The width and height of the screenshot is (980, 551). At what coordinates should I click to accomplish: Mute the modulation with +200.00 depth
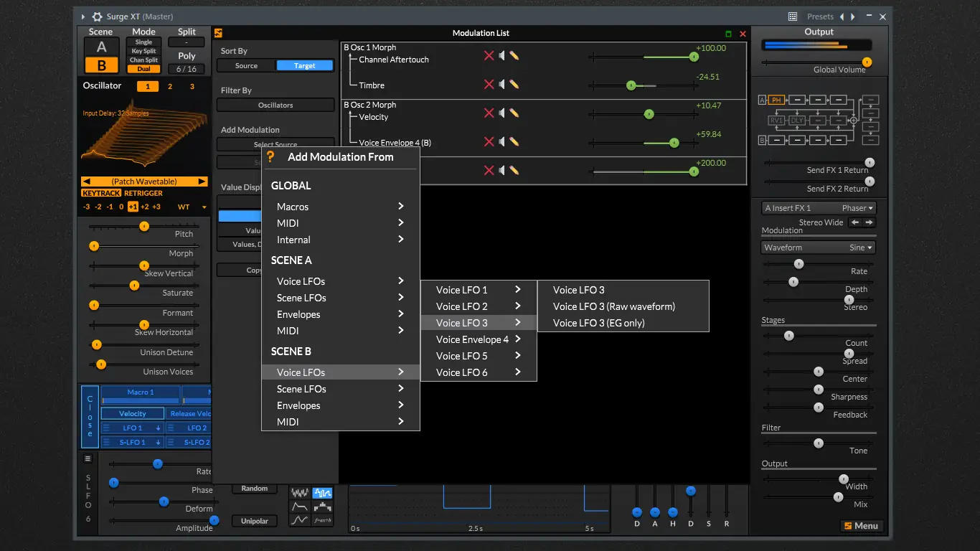[502, 171]
